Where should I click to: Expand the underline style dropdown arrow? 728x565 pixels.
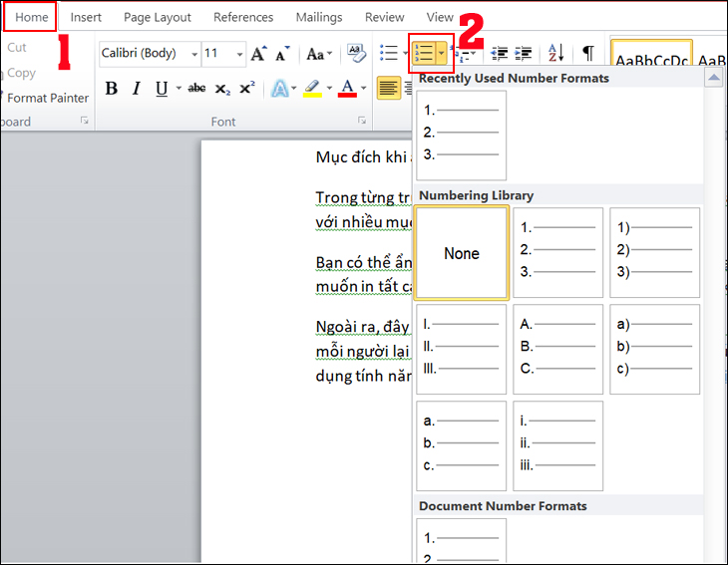179,88
